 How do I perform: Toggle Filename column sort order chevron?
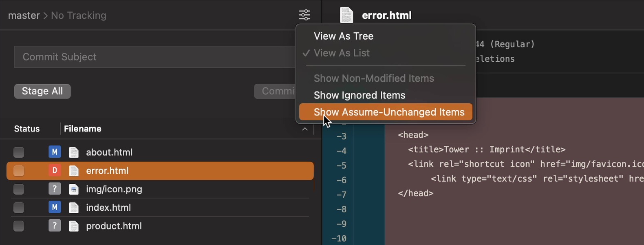304,129
